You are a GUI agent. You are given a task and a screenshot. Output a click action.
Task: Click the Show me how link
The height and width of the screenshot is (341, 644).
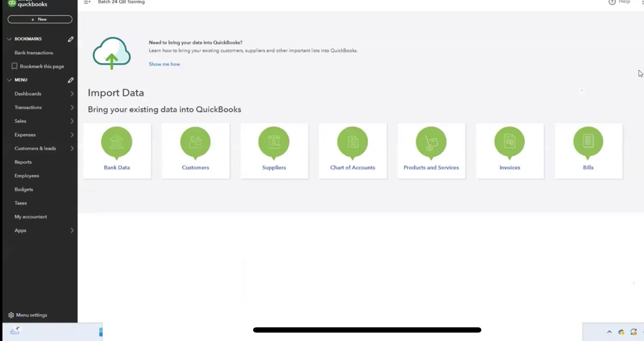coord(164,64)
